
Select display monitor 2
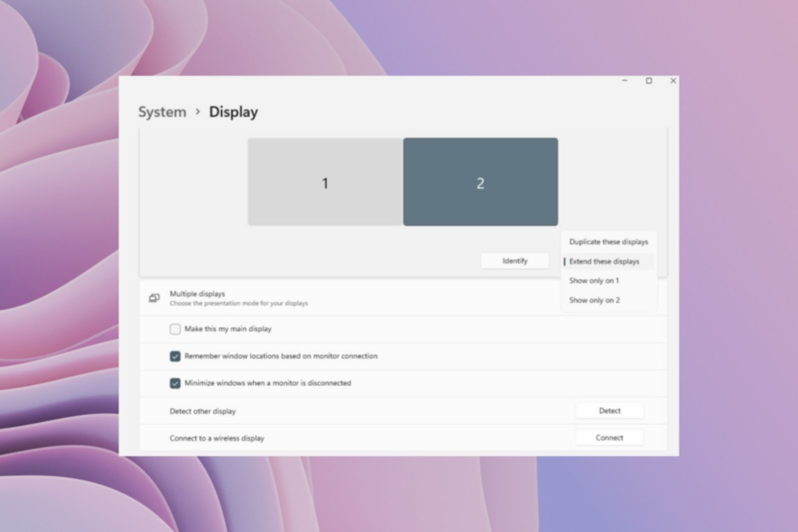pyautogui.click(x=480, y=182)
